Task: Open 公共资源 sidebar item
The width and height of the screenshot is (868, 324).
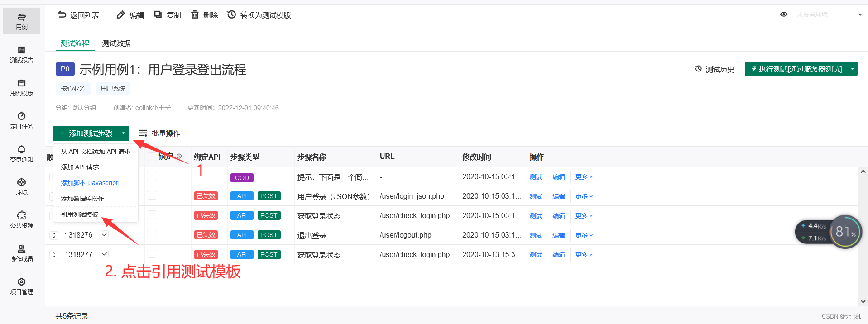Action: tap(22, 219)
